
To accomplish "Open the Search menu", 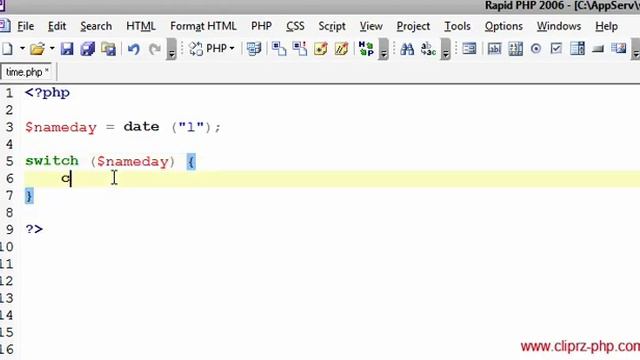I will click(x=96, y=26).
